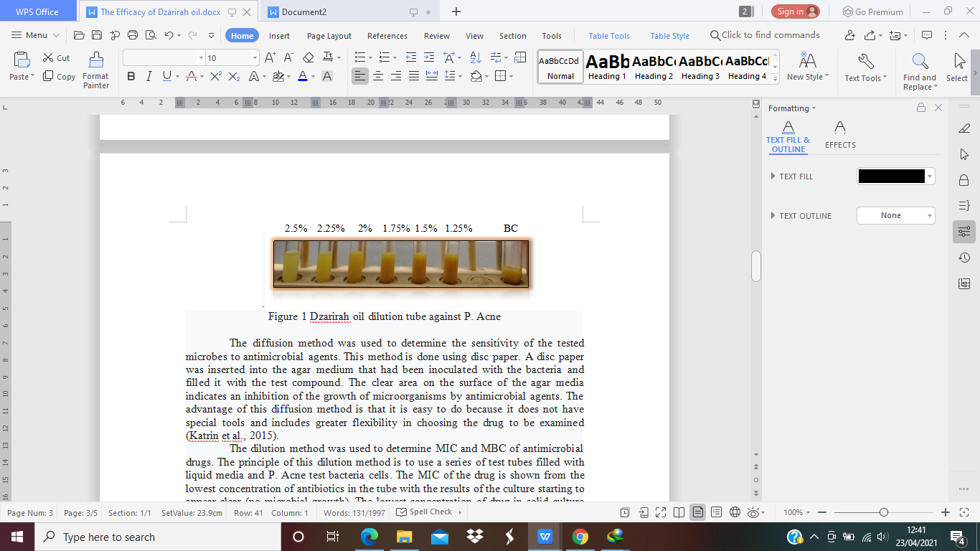This screenshot has height=551, width=980.
Task: Click the Decrease Indent icon
Action: tap(410, 57)
